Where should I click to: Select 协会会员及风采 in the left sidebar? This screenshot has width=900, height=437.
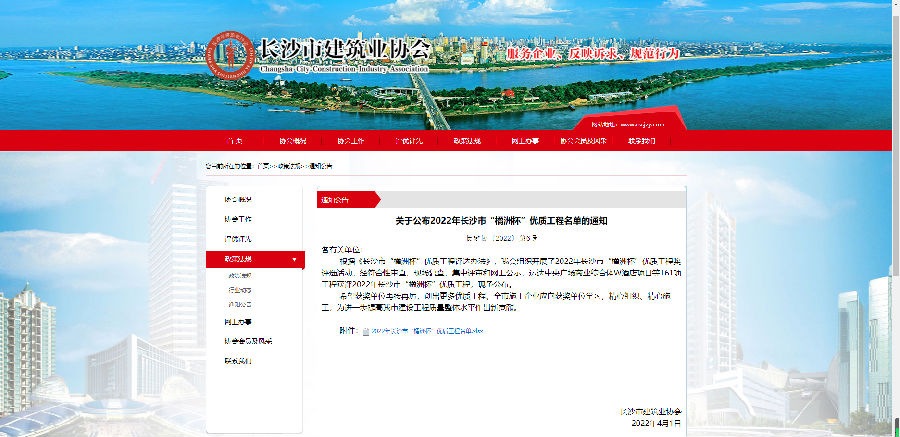[245, 341]
